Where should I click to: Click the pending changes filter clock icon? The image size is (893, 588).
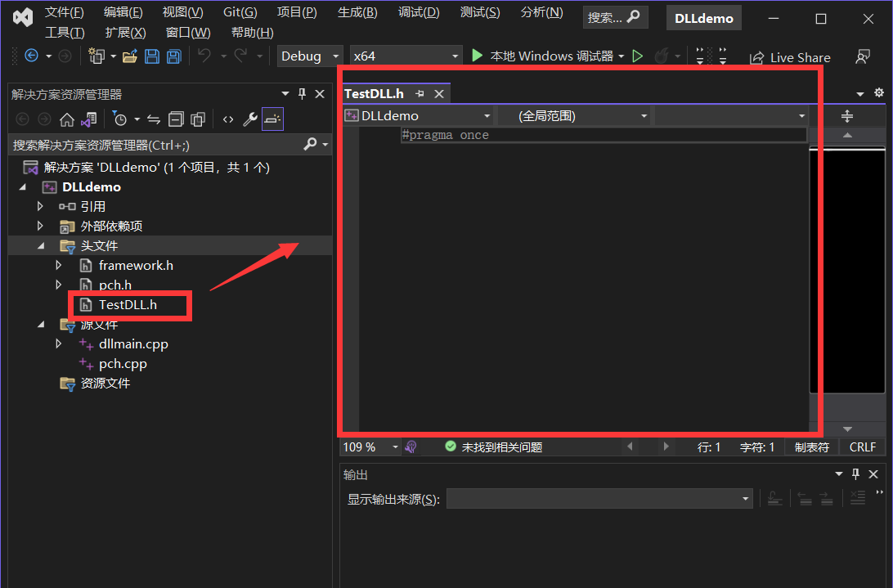click(119, 119)
